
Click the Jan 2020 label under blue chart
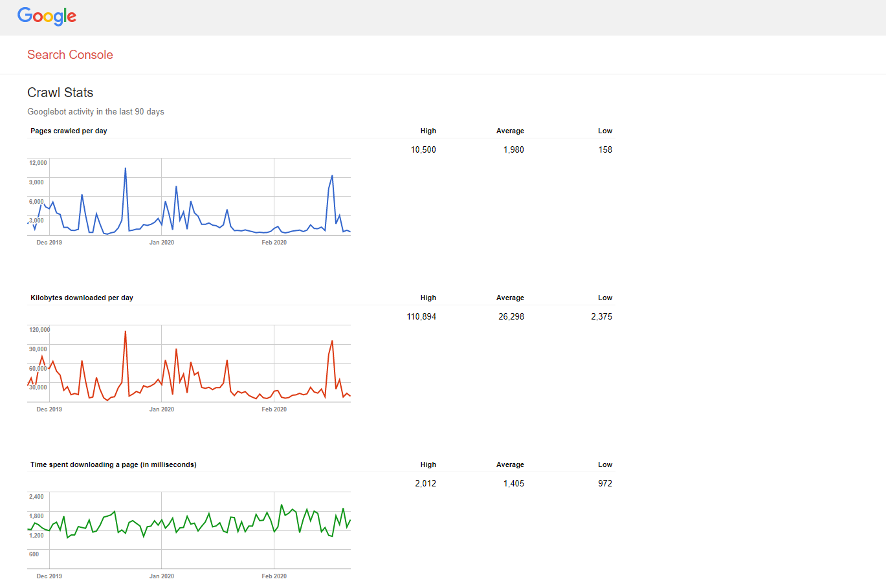click(162, 243)
